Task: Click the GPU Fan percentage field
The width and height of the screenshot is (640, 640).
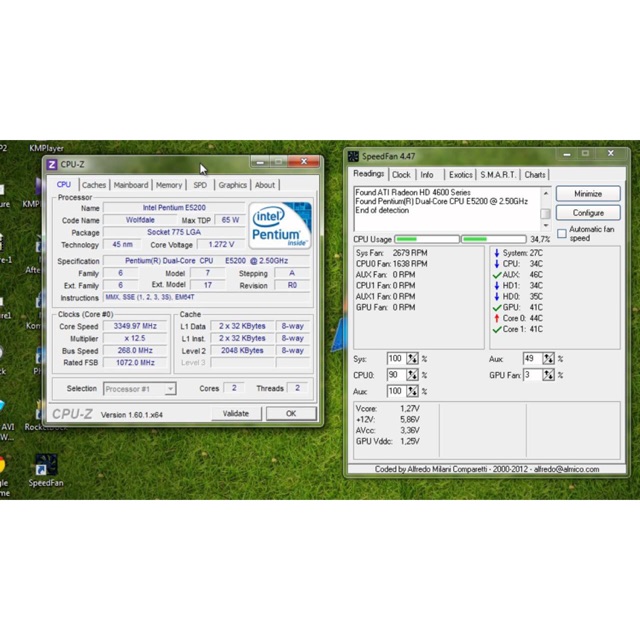Action: pos(532,375)
